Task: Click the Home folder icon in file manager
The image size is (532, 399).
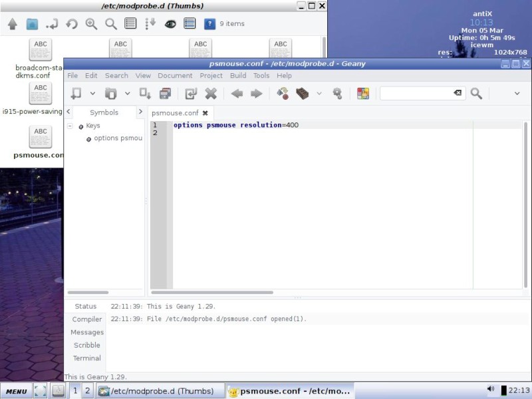Action: coord(32,24)
